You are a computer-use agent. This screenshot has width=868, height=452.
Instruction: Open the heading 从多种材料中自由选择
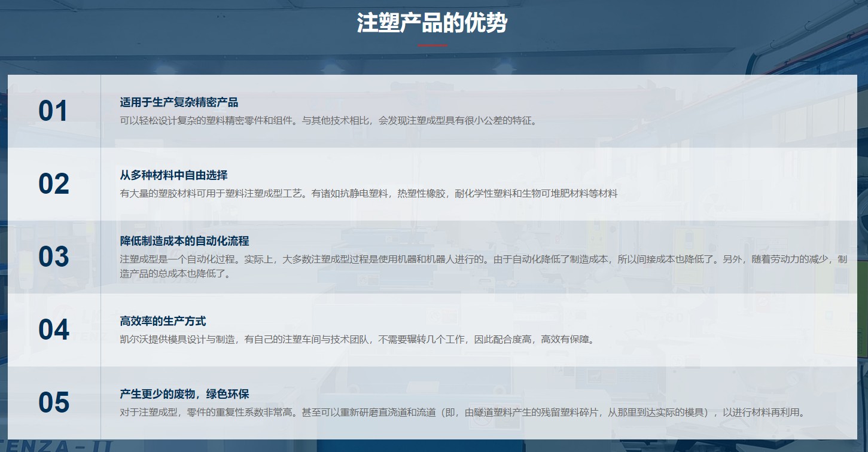tap(173, 175)
